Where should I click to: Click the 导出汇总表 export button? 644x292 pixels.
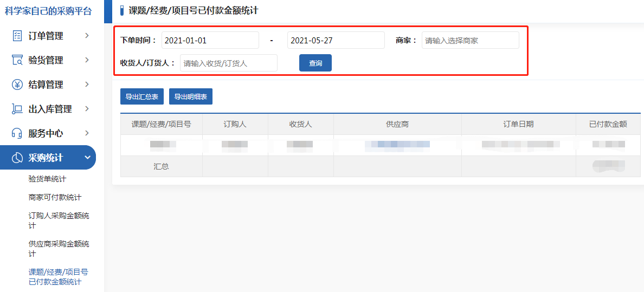(x=141, y=96)
